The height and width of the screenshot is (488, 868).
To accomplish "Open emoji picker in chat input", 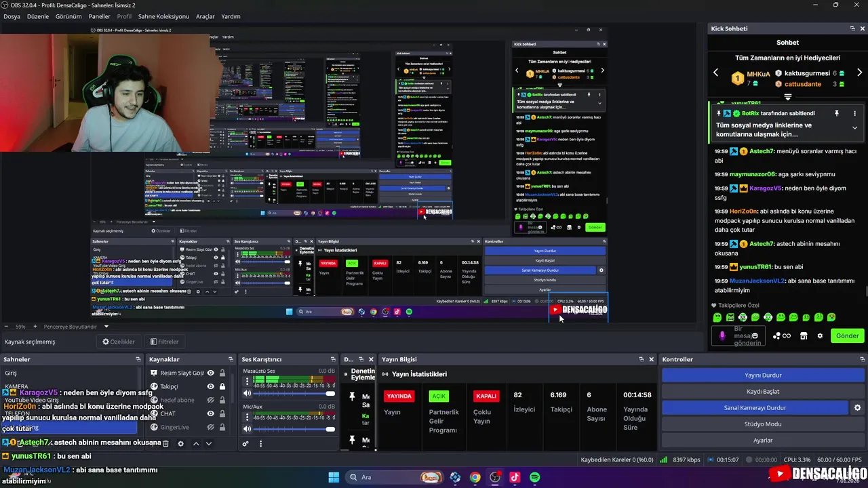I will [x=755, y=335].
